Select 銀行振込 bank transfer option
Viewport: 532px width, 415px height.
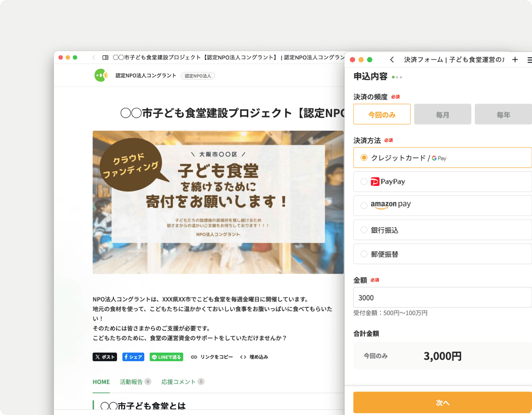[x=364, y=230]
